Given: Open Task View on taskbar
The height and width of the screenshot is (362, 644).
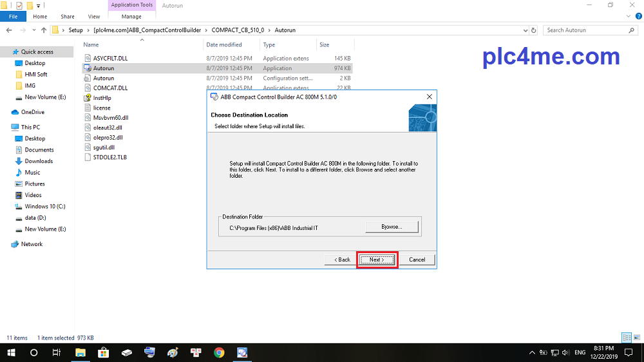Looking at the screenshot, I should click(57, 352).
